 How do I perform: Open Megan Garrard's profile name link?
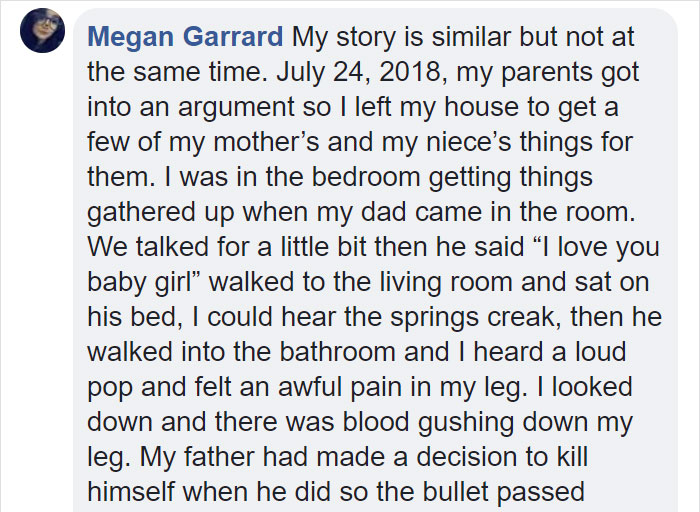[185, 38]
